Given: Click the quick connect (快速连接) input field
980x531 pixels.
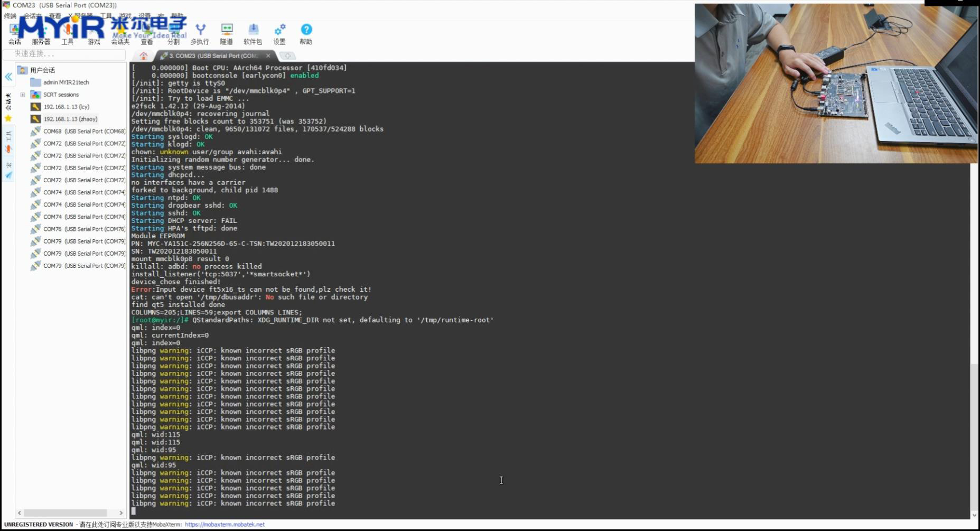Looking at the screenshot, I should [63, 54].
